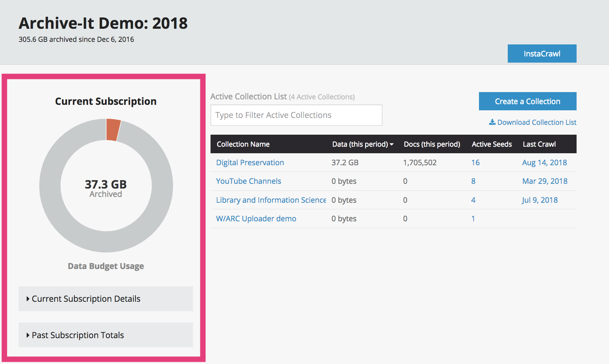
Task: Sort by Active Seeds column header
Action: click(491, 144)
